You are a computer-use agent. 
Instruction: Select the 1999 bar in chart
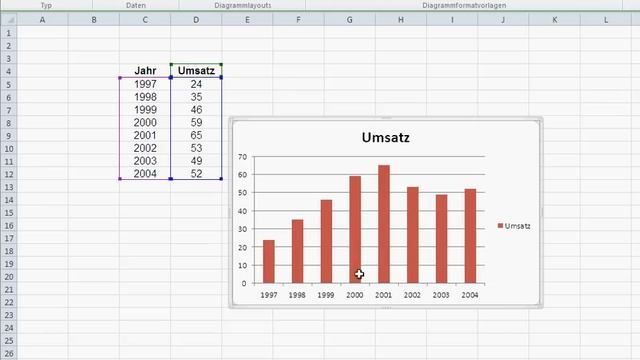tap(326, 241)
